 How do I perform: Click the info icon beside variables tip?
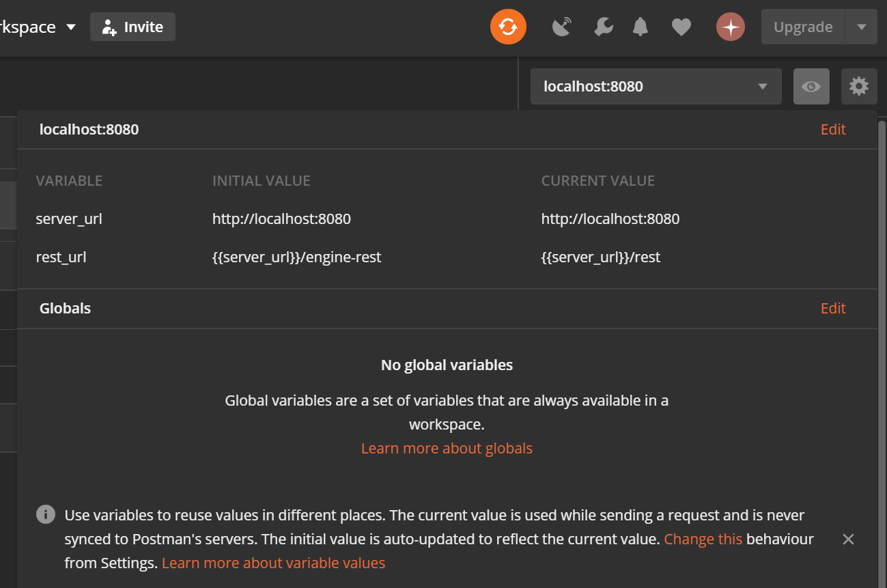click(x=46, y=514)
